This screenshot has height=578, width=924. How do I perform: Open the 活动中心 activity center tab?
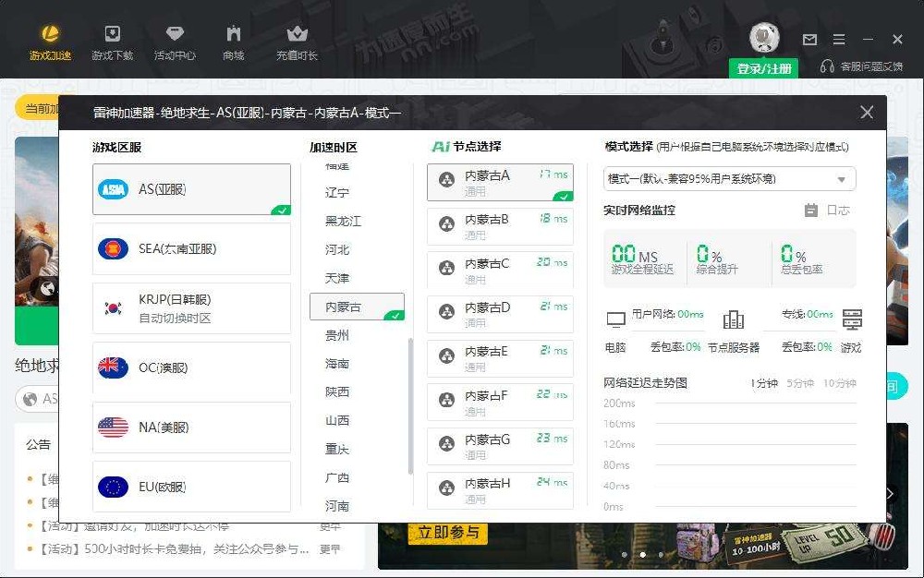(175, 42)
